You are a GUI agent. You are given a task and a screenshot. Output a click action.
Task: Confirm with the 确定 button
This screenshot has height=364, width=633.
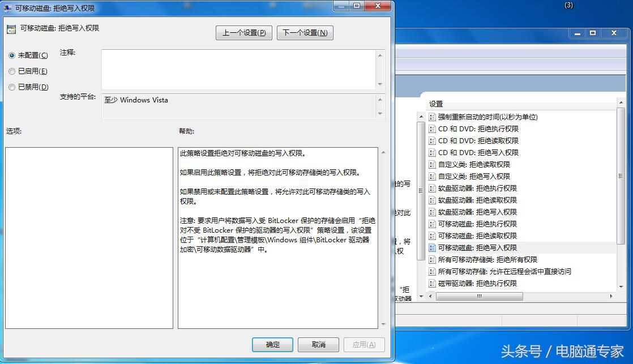click(272, 345)
